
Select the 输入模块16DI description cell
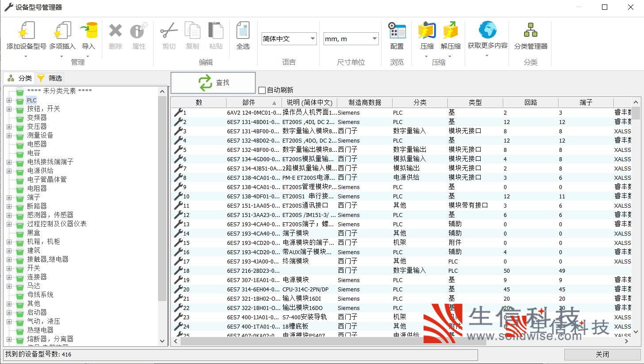[x=309, y=298]
